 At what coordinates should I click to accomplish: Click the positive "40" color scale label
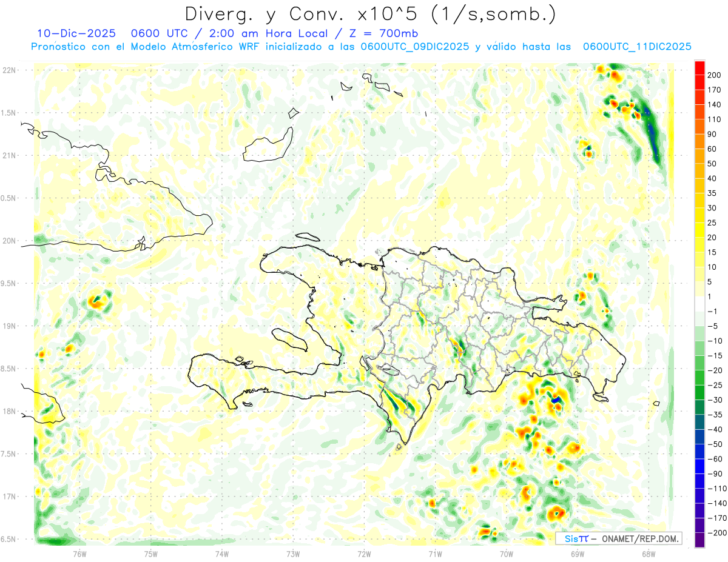[x=713, y=179]
